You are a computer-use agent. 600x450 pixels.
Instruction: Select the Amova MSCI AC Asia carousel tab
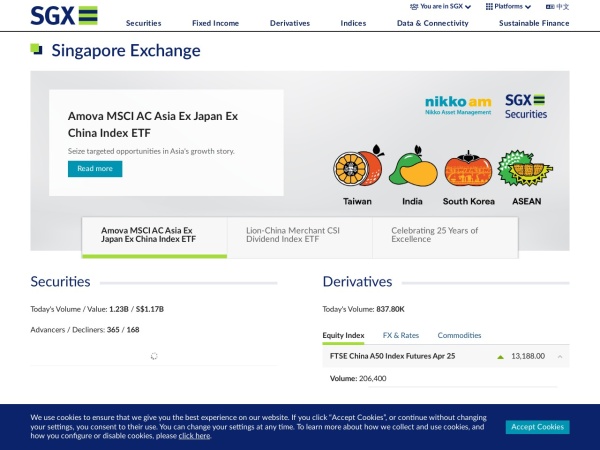(154, 237)
